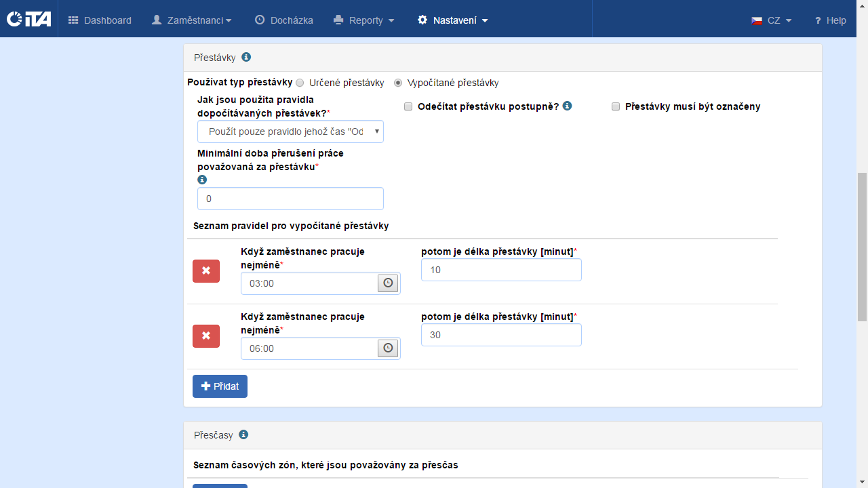Click the iTA logo icon
Image resolution: width=868 pixels, height=488 pixels.
coord(28,20)
